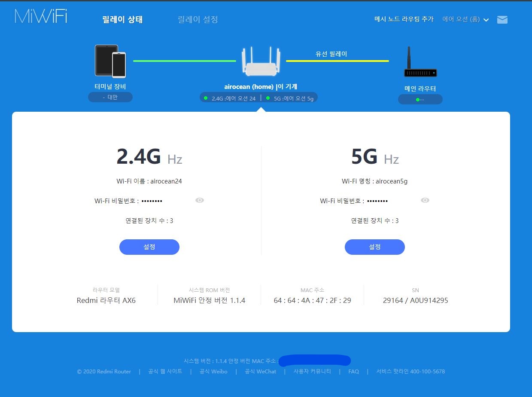Open the 릴레이 설정 tab
Screen dimensions: 532x397
tap(198, 19)
